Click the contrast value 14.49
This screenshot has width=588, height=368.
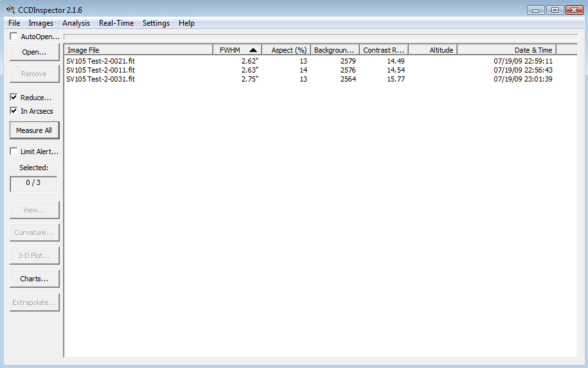(396, 61)
